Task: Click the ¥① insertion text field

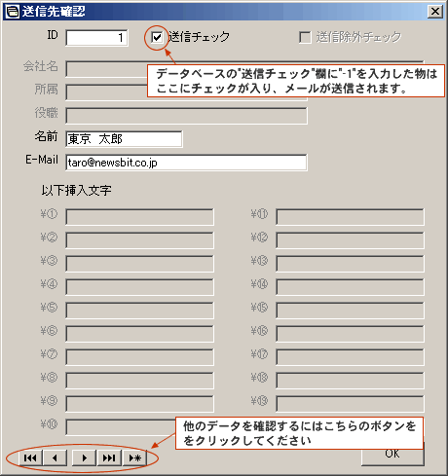Action: (139, 217)
